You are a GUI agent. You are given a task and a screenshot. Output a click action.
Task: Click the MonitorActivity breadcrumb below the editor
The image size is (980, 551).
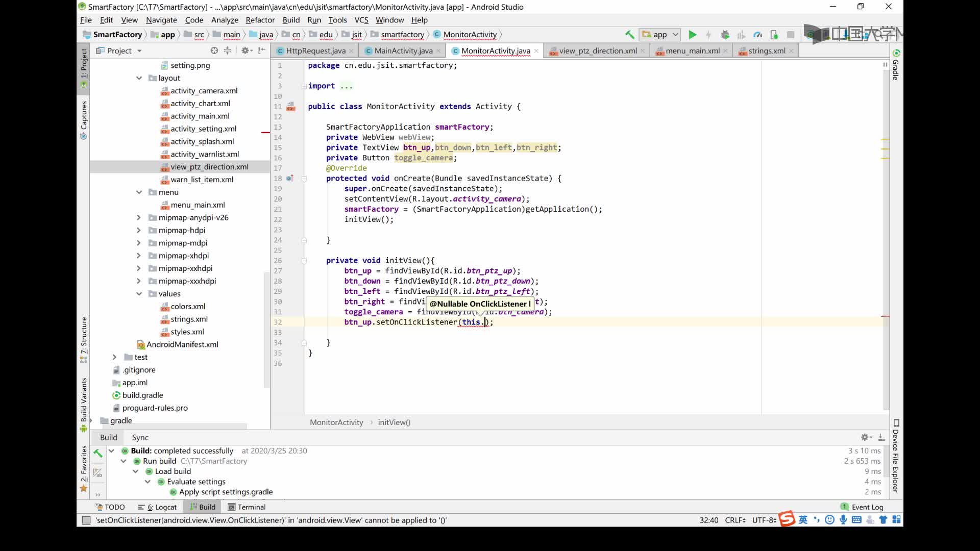click(336, 422)
